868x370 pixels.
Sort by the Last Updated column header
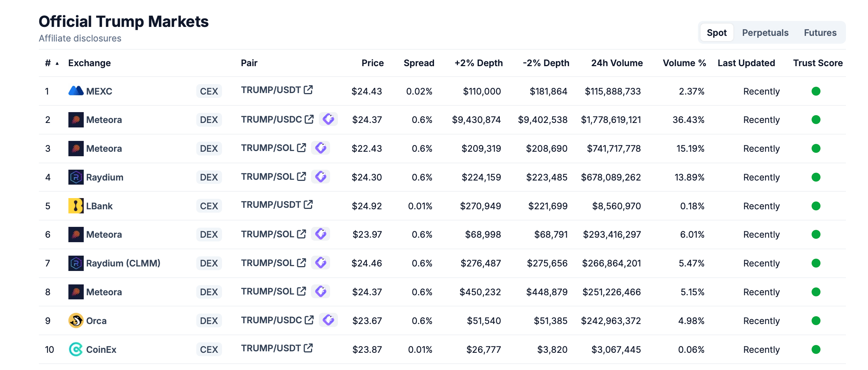(747, 63)
